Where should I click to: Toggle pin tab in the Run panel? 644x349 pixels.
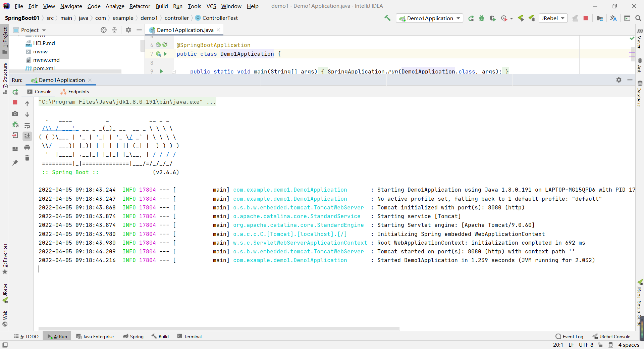click(x=15, y=163)
